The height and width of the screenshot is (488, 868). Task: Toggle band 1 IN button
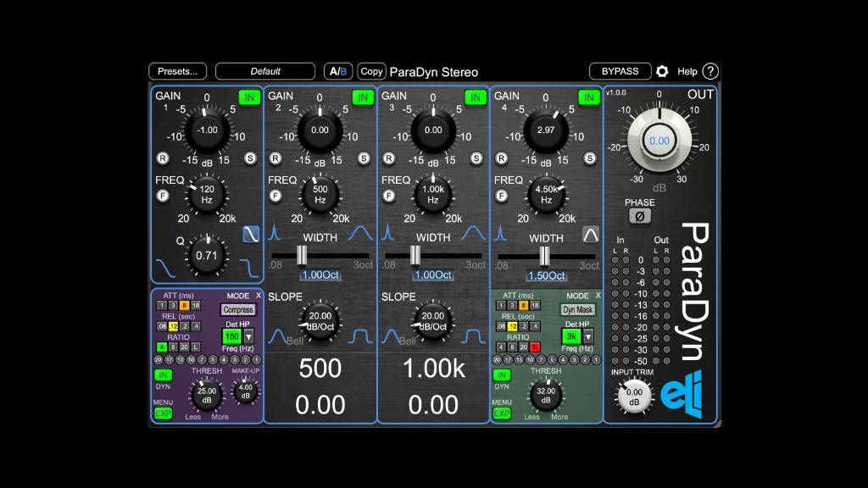pyautogui.click(x=250, y=97)
